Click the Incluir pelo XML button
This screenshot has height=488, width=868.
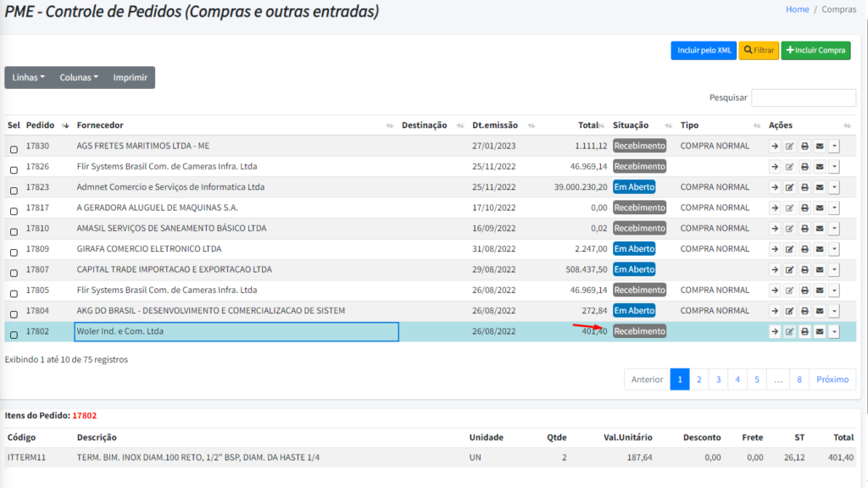704,51
